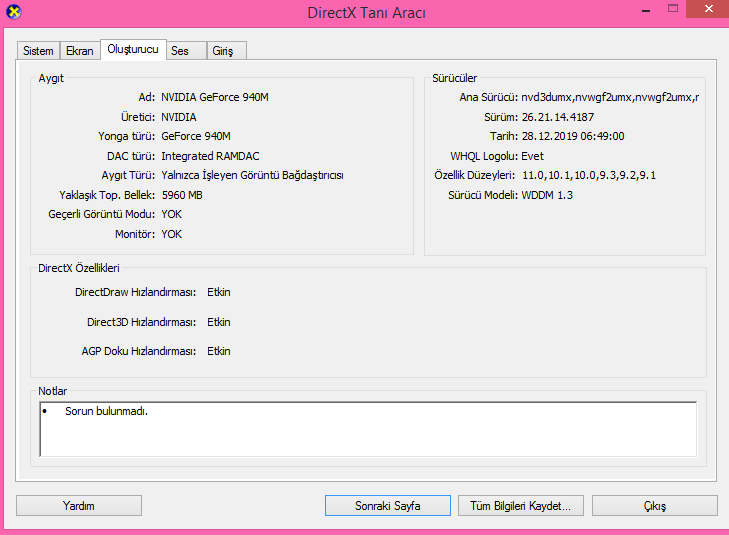Go to Sonraki Sayfa
The height and width of the screenshot is (535, 729).
(x=388, y=505)
